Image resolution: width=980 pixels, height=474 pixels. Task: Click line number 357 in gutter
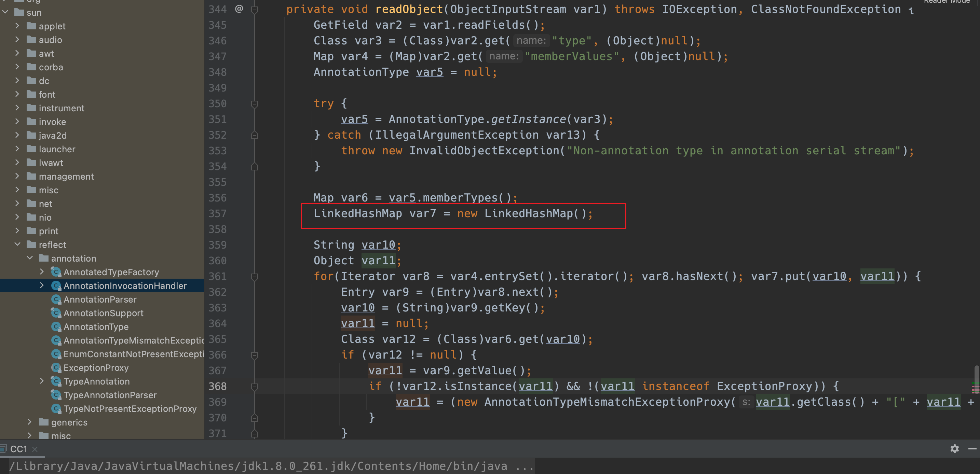click(217, 214)
